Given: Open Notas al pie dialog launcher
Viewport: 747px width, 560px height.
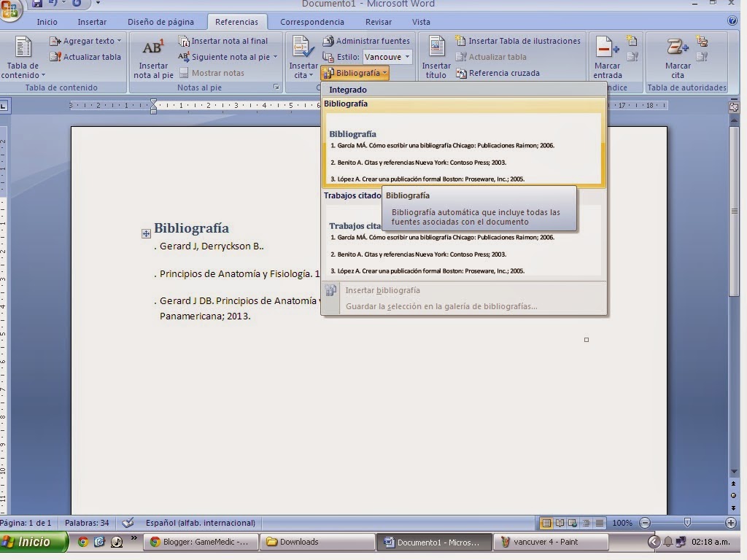Looking at the screenshot, I should 276,87.
